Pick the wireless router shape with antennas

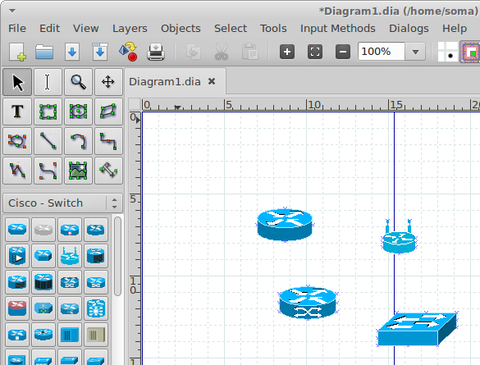point(69,256)
